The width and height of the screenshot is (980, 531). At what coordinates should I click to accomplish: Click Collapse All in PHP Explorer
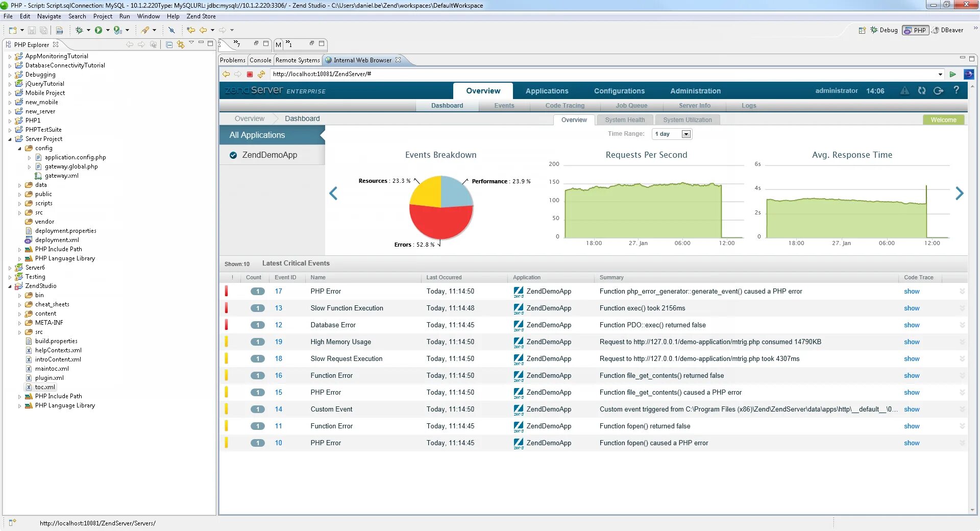pos(169,45)
